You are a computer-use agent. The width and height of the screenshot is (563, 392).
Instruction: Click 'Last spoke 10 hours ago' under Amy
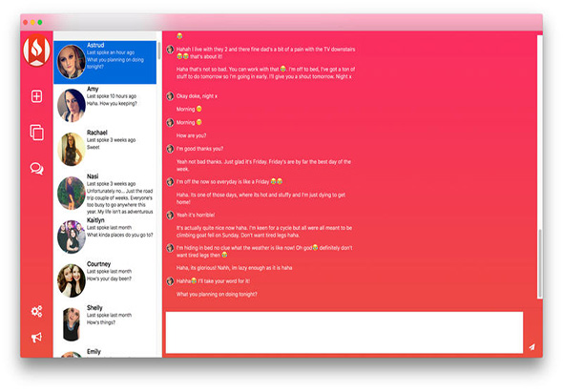click(x=112, y=96)
